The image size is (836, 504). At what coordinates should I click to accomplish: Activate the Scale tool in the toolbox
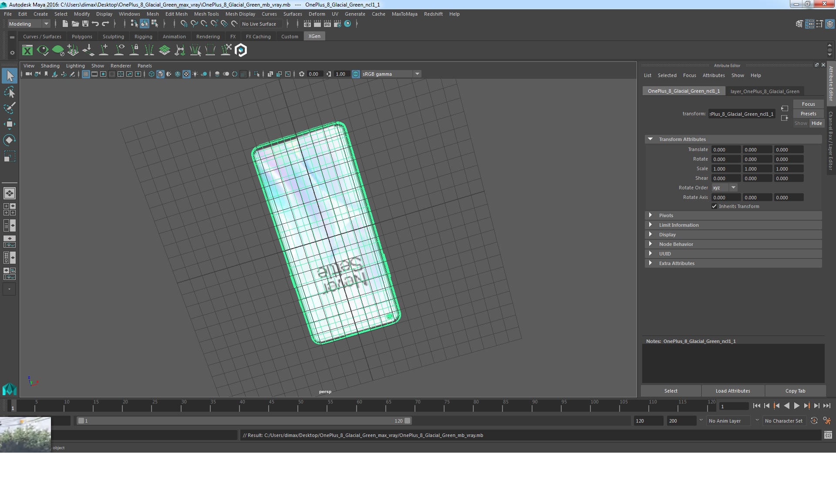click(x=9, y=156)
